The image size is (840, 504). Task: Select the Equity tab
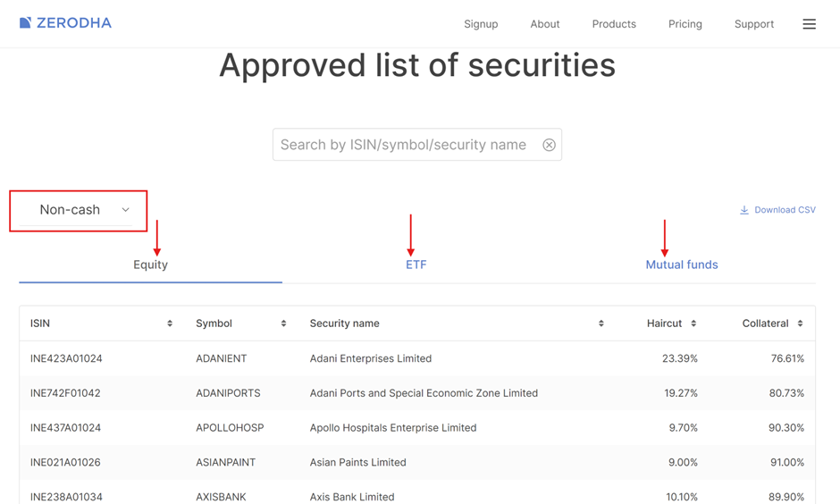click(150, 265)
